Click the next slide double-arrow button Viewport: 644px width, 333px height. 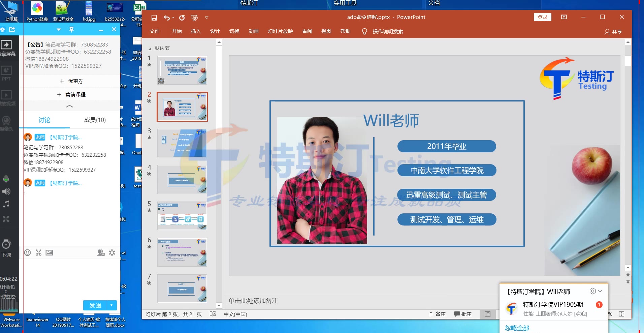628,282
